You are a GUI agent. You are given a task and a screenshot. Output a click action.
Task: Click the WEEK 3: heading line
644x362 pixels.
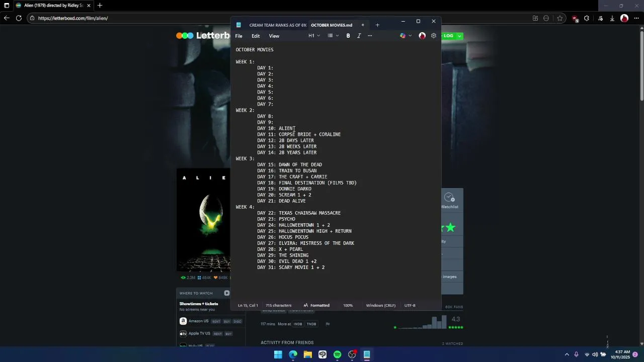[x=245, y=158]
